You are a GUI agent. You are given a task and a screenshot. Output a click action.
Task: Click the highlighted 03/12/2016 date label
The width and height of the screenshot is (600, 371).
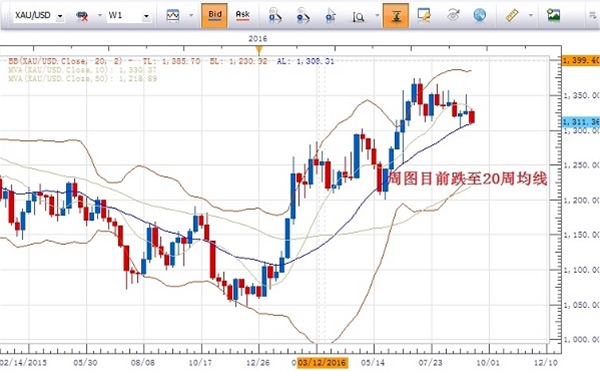(322, 362)
